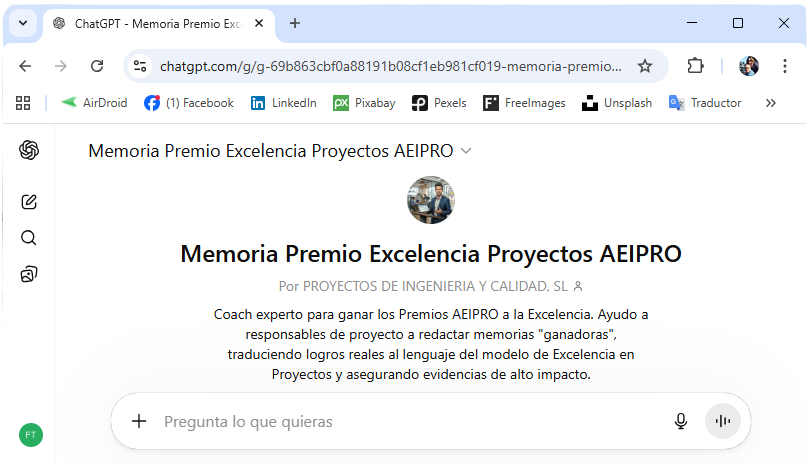Viewport: 809px width, 467px height.
Task: Open search chats magnifier icon in sidebar
Action: pyautogui.click(x=29, y=238)
